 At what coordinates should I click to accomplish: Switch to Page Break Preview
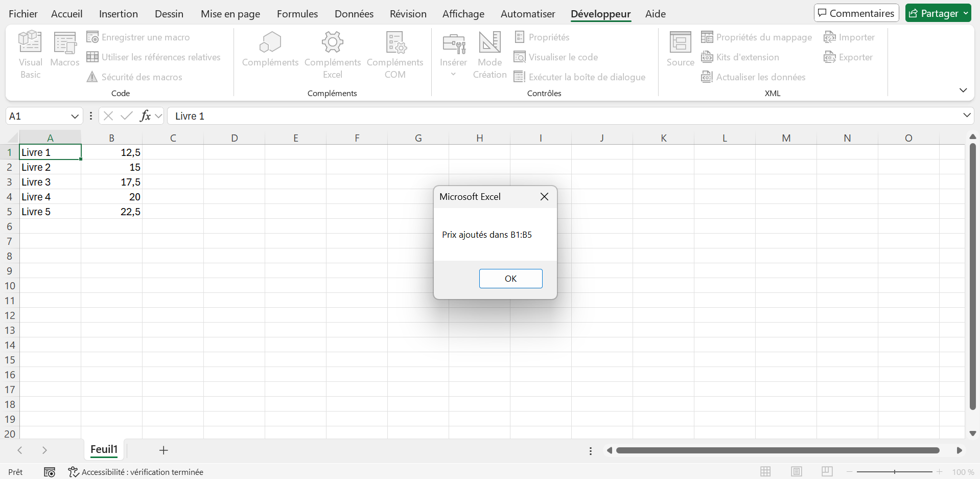coord(827,472)
